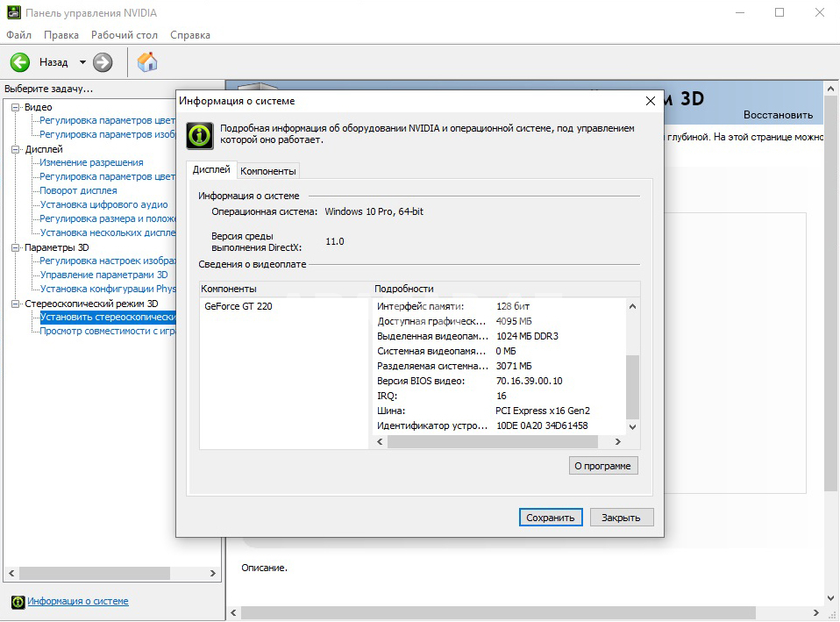This screenshot has height=622, width=840.
Task: Select Регулировка параметров изображения under Видео
Action: coord(108,134)
